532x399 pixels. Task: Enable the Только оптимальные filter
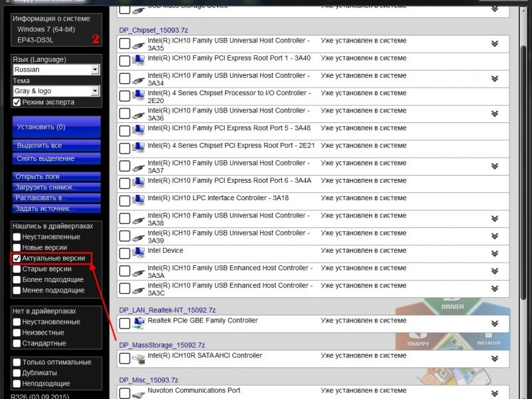pos(17,362)
